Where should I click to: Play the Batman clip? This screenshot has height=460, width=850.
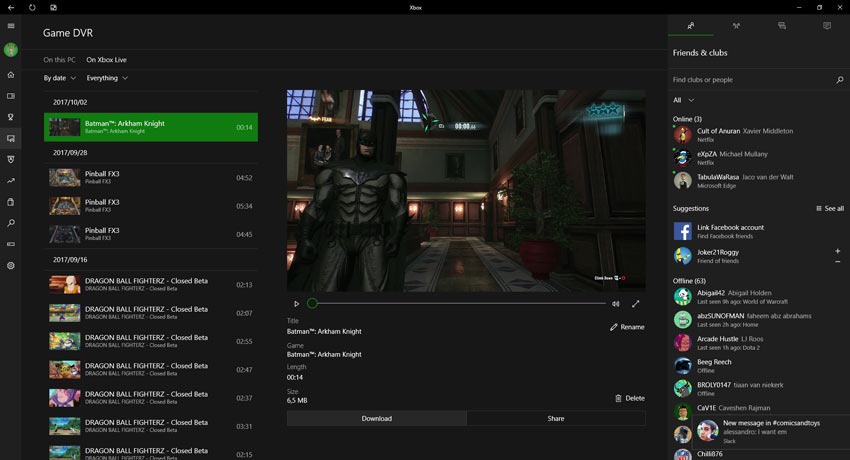click(297, 304)
